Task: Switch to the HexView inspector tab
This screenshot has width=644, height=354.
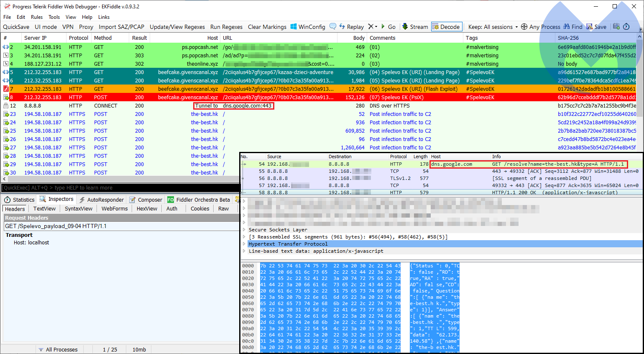Action: tap(146, 208)
